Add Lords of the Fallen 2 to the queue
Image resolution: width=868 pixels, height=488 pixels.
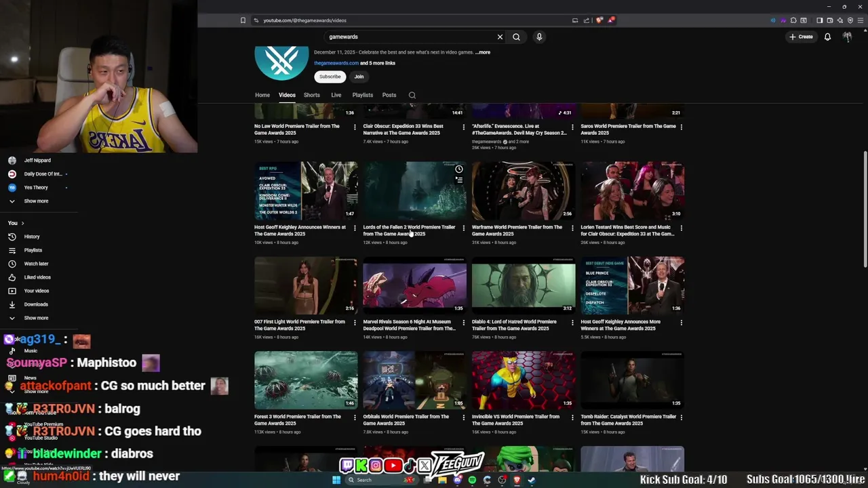[459, 180]
